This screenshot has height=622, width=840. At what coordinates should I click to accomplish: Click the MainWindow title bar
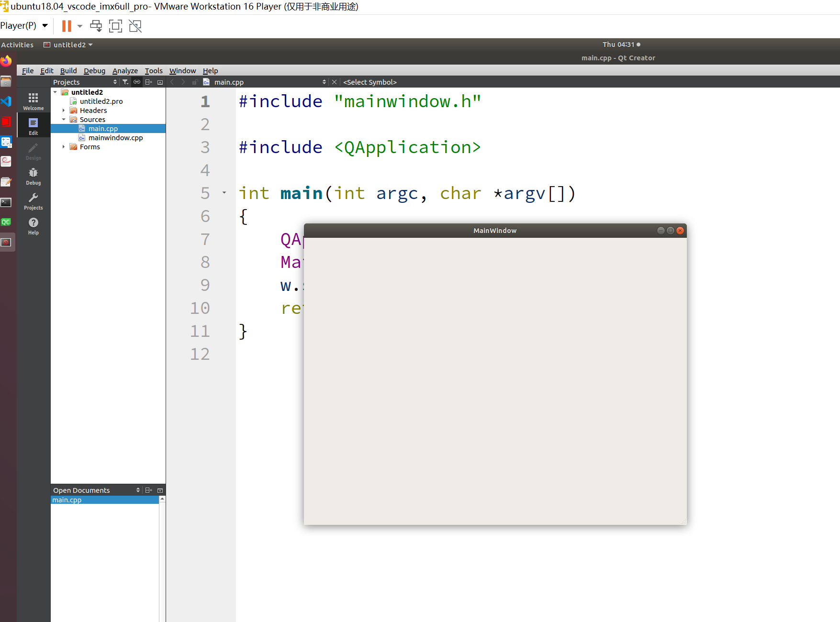tap(495, 230)
